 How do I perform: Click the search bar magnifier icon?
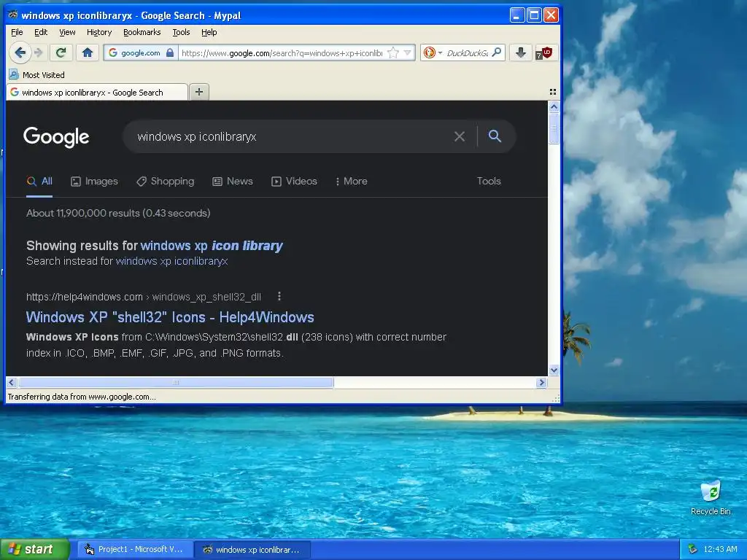pos(496,52)
